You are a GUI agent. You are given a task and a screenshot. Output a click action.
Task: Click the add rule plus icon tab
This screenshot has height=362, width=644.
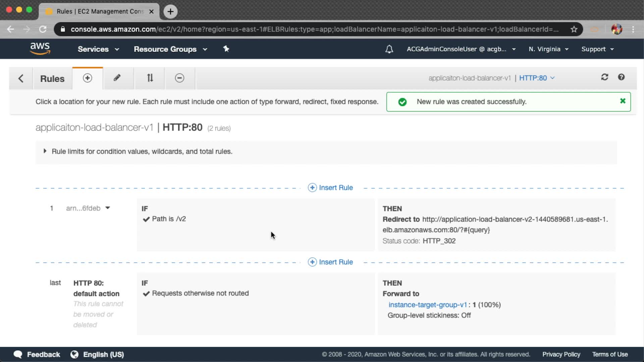87,78
